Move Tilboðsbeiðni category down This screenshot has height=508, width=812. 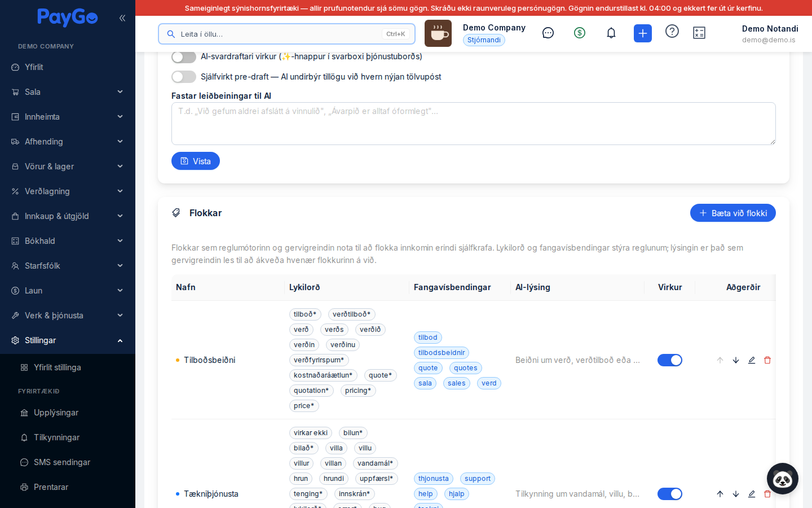pyautogui.click(x=736, y=360)
